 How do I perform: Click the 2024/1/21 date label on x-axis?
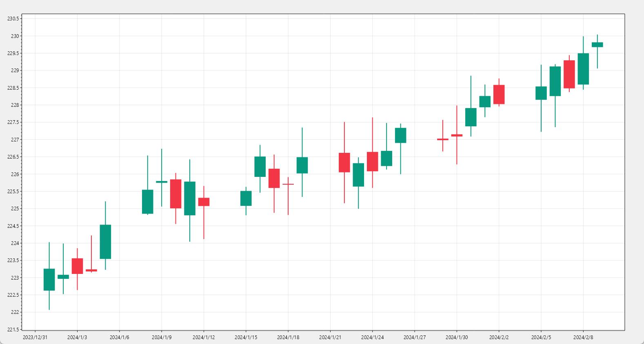330,337
